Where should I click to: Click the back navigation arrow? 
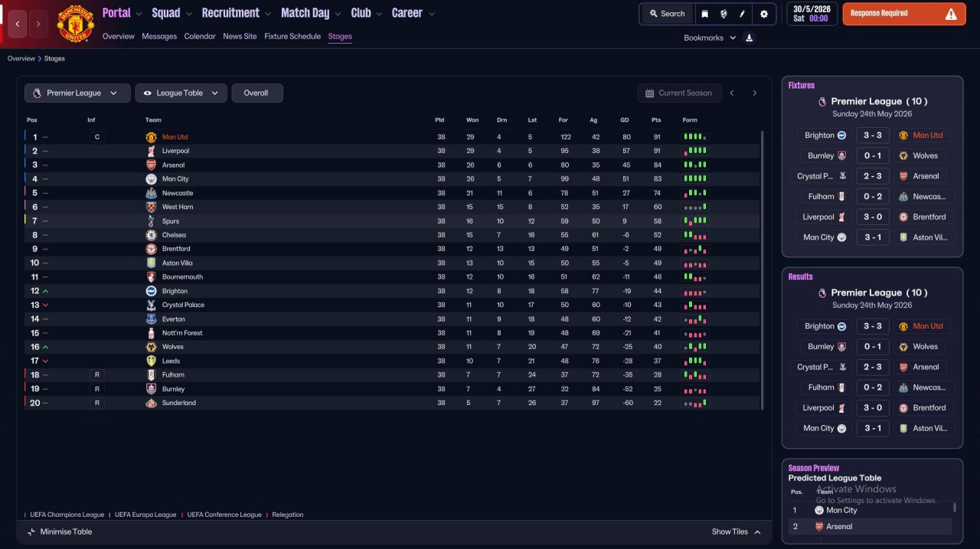pos(18,24)
